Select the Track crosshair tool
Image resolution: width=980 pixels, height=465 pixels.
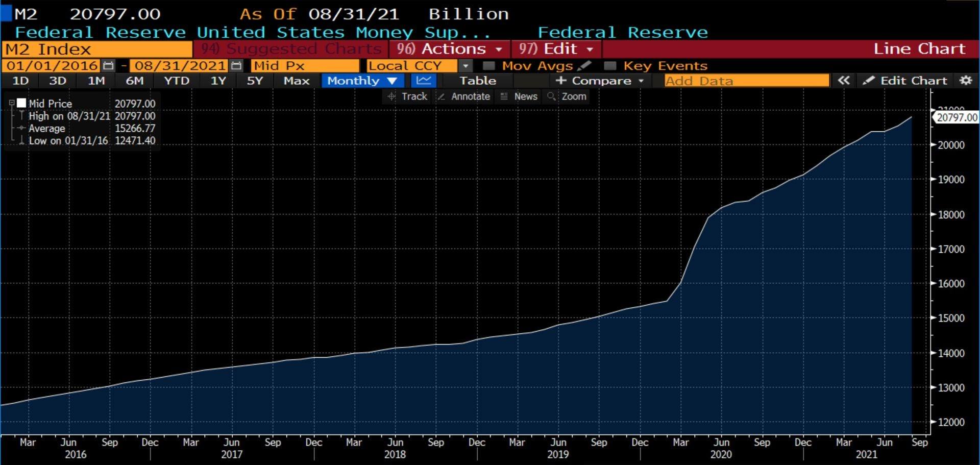coord(407,96)
